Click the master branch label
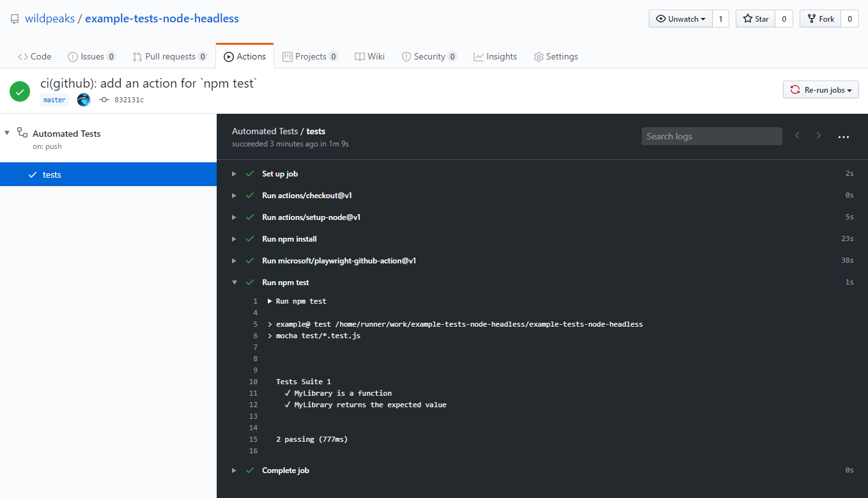Image resolution: width=868 pixels, height=498 pixels. coord(54,100)
